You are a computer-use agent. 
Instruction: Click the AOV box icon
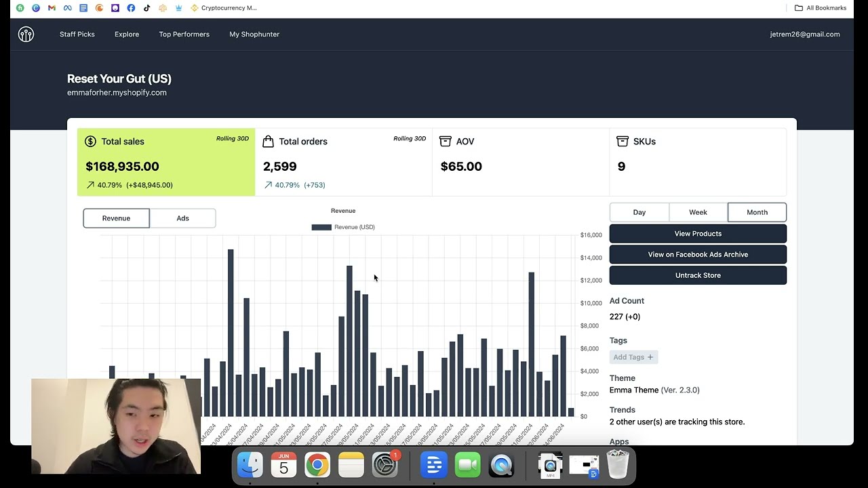point(446,141)
